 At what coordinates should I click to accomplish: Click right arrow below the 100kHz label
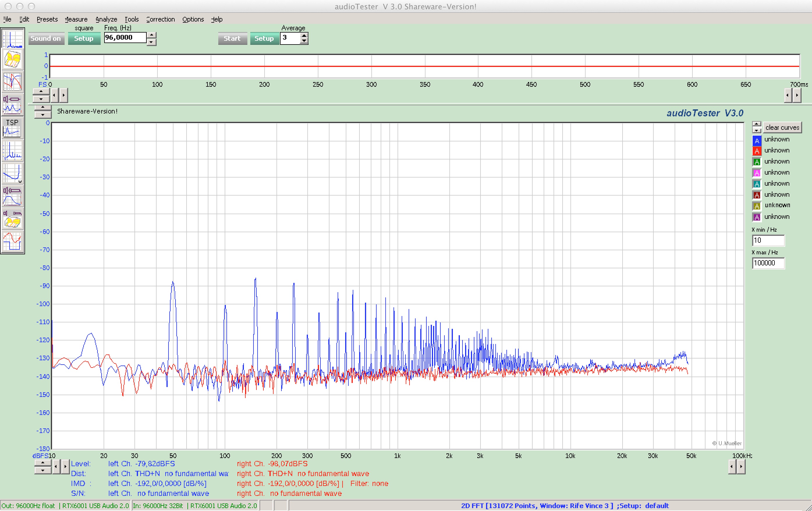click(741, 467)
